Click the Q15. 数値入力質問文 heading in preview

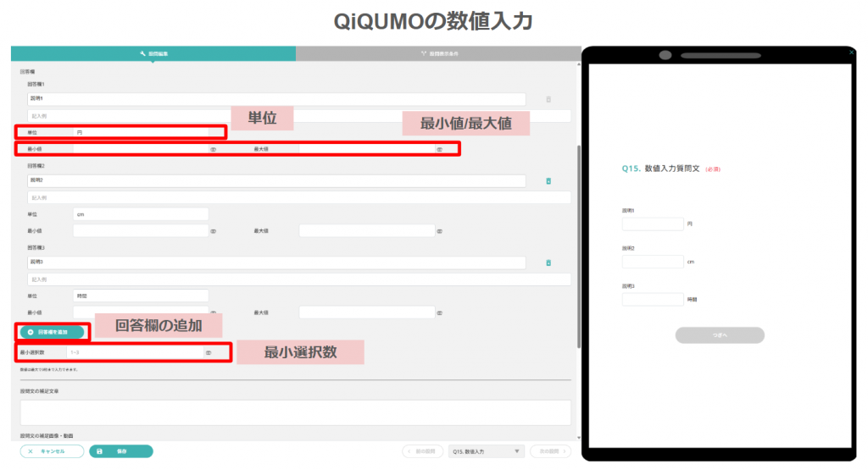[661, 169]
